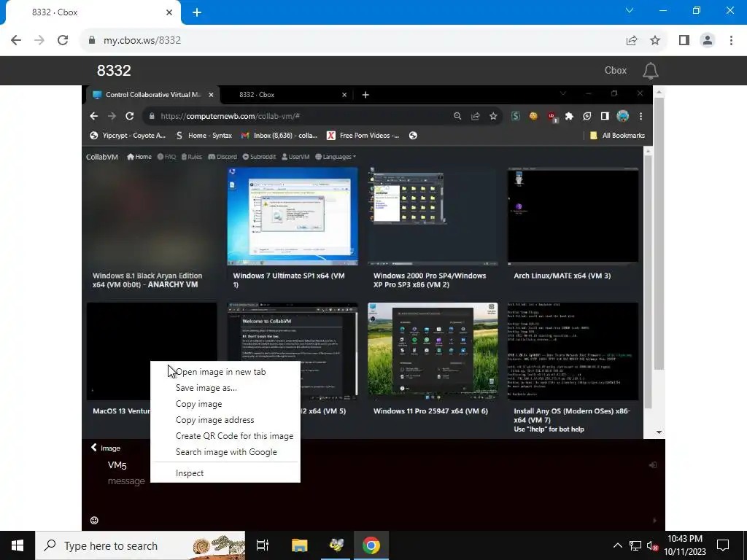The height and width of the screenshot is (560, 747).
Task: Click 'Inspect' in the context menu
Action: coord(225,473)
